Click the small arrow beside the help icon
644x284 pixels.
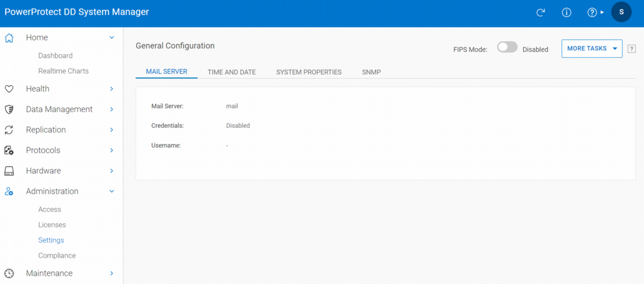tap(602, 12)
